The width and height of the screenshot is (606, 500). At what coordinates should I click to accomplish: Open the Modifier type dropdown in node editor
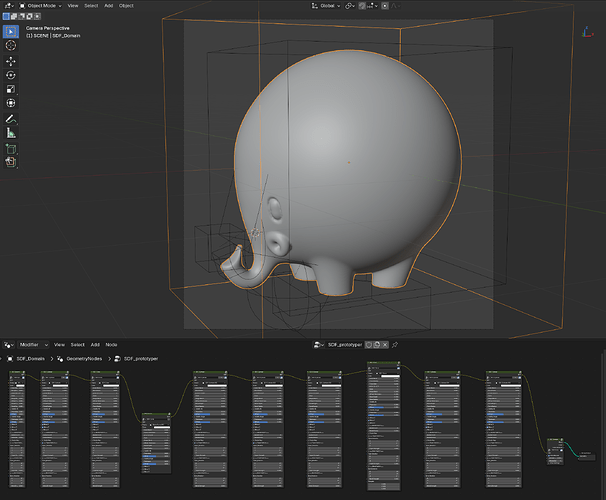coord(34,345)
